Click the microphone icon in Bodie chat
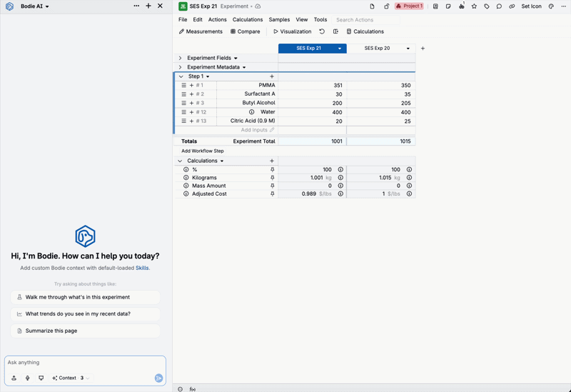The image size is (571, 392). pos(28,378)
